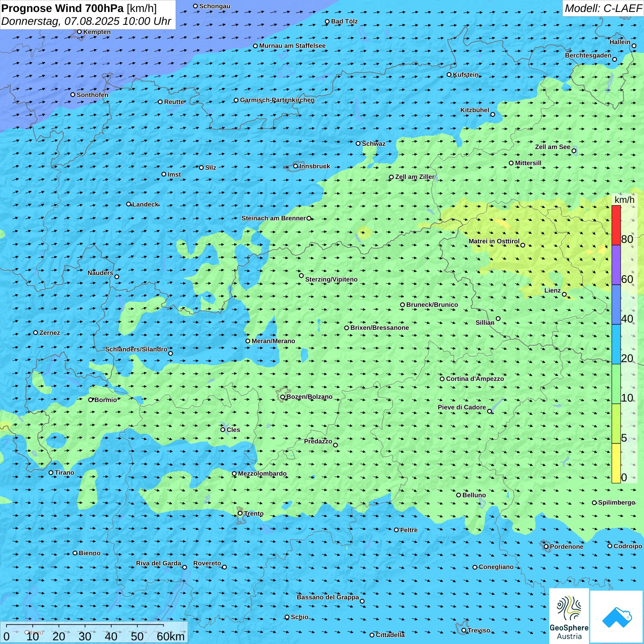Select the Kufstein location marker
This screenshot has width=644, height=644.
(x=449, y=75)
